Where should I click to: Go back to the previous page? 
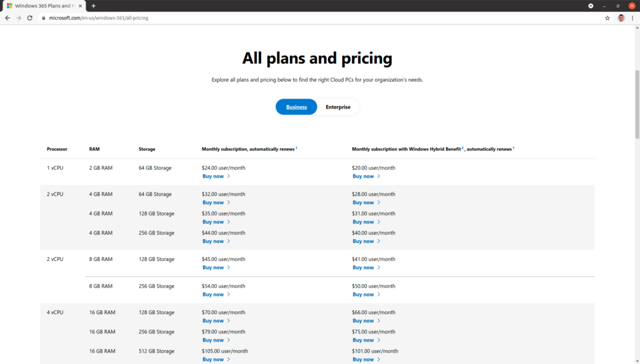pos(7,18)
